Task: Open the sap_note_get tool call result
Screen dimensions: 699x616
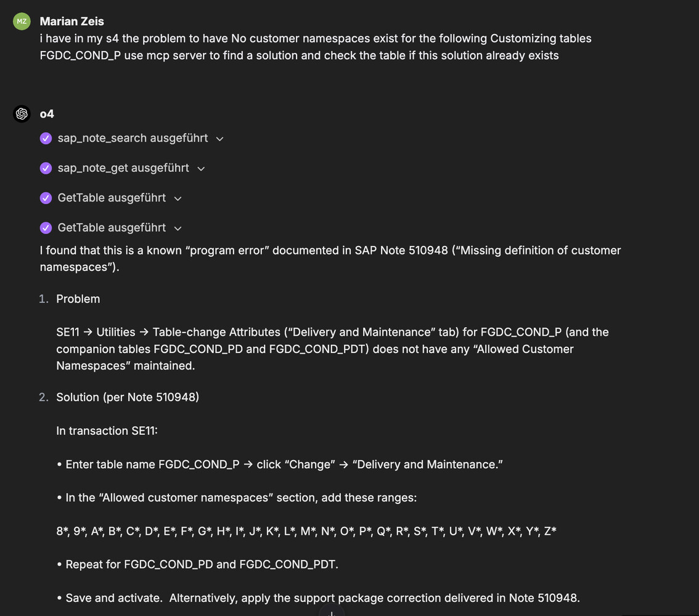Action: [123, 168]
